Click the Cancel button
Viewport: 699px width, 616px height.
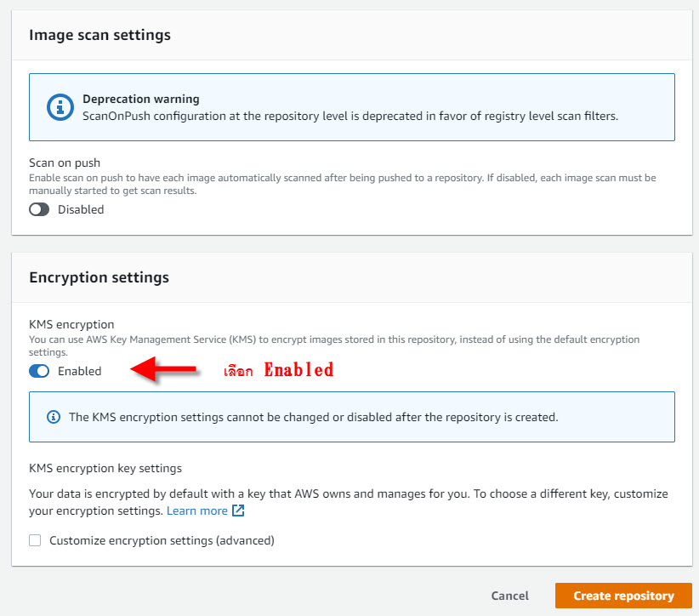click(509, 596)
